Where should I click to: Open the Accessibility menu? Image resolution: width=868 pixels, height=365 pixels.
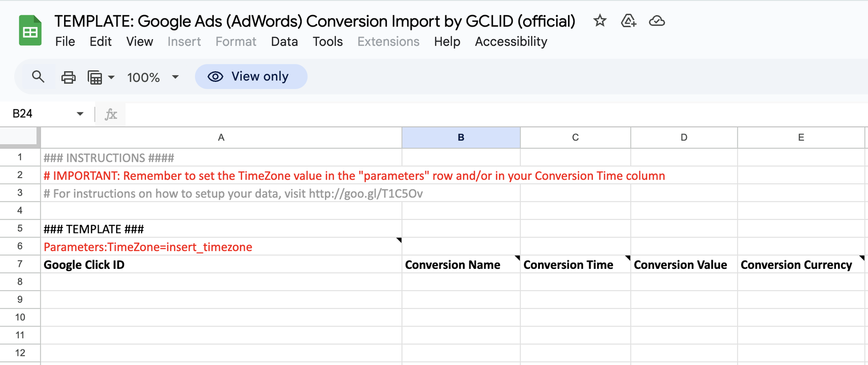pos(510,42)
